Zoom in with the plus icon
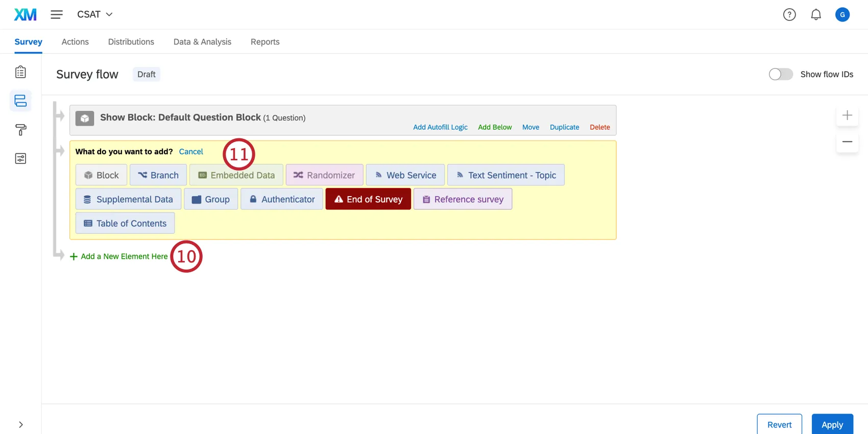Image resolution: width=868 pixels, height=434 pixels. [847, 115]
